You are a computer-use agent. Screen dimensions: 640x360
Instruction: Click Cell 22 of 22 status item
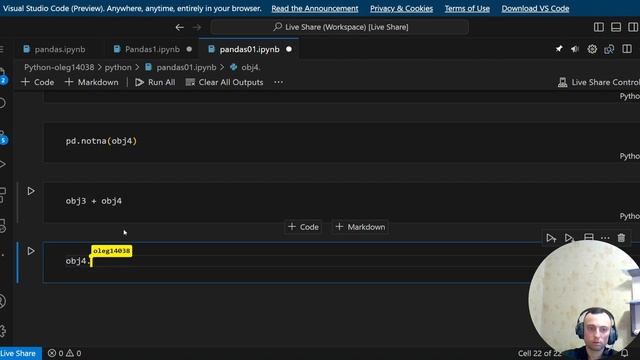(x=540, y=353)
